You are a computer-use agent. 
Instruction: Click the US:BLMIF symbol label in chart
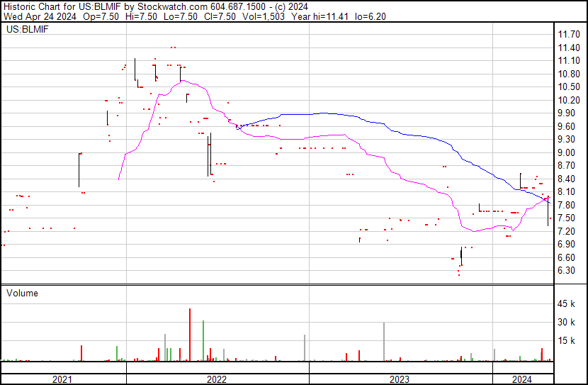(28, 29)
